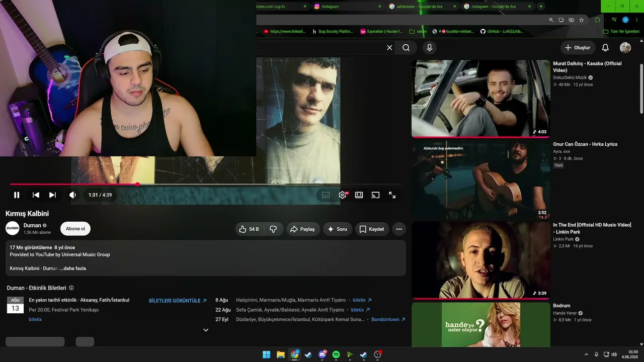Open the Duman channel avatar
The image size is (644, 362).
13,228
